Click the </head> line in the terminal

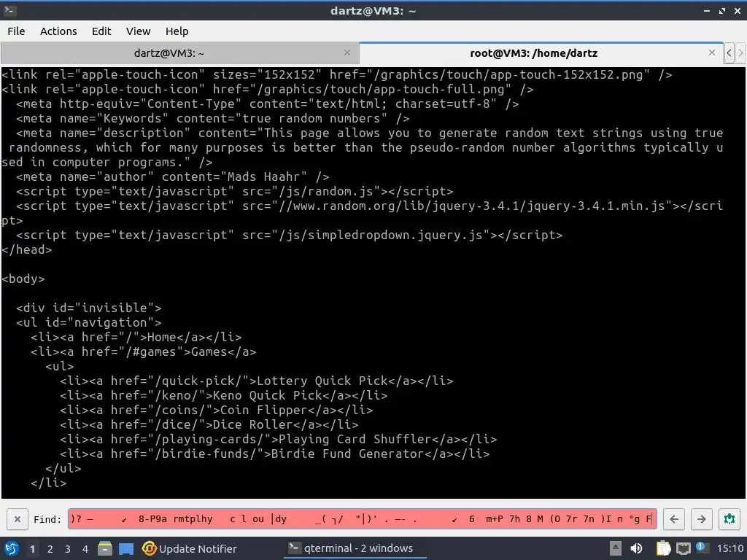click(x=27, y=249)
